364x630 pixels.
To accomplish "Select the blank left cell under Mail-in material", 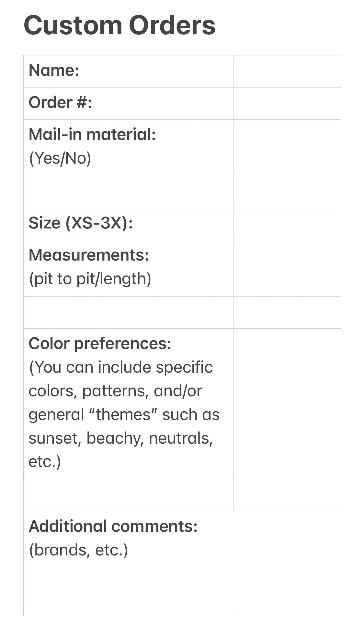I will coord(128,192).
